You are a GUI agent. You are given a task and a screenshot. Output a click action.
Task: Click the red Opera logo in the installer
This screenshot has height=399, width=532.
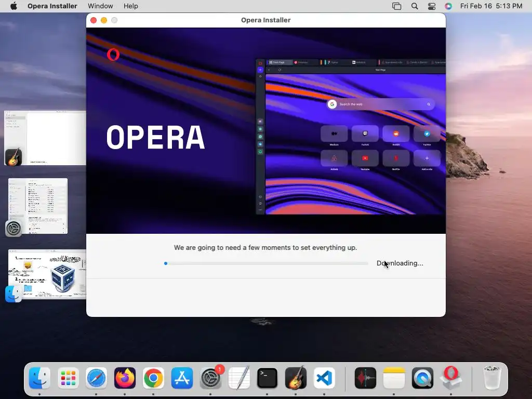(113, 55)
